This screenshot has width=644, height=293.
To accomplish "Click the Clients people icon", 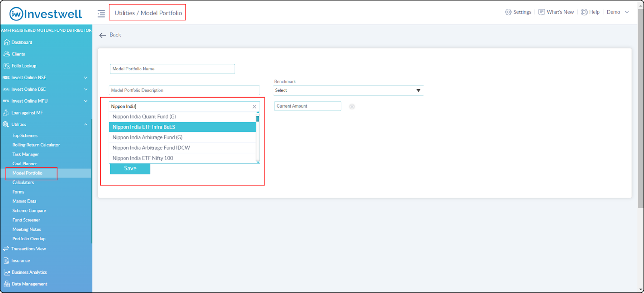I will coord(6,54).
